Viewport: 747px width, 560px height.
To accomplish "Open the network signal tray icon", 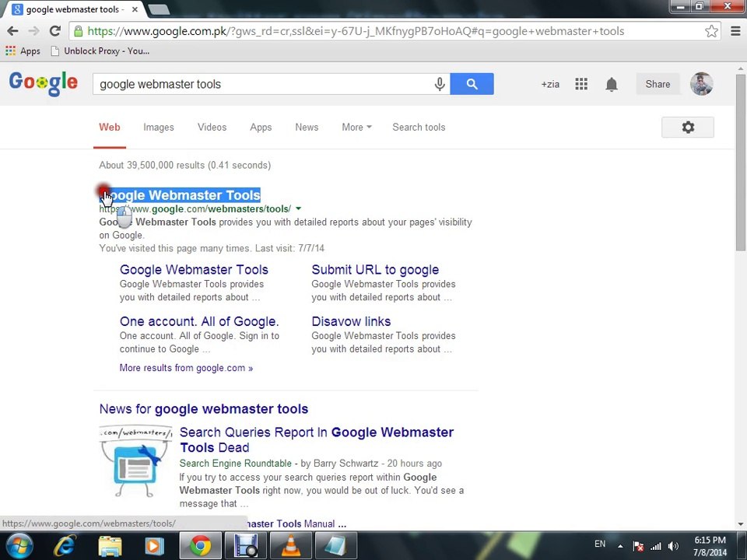I will tap(656, 546).
